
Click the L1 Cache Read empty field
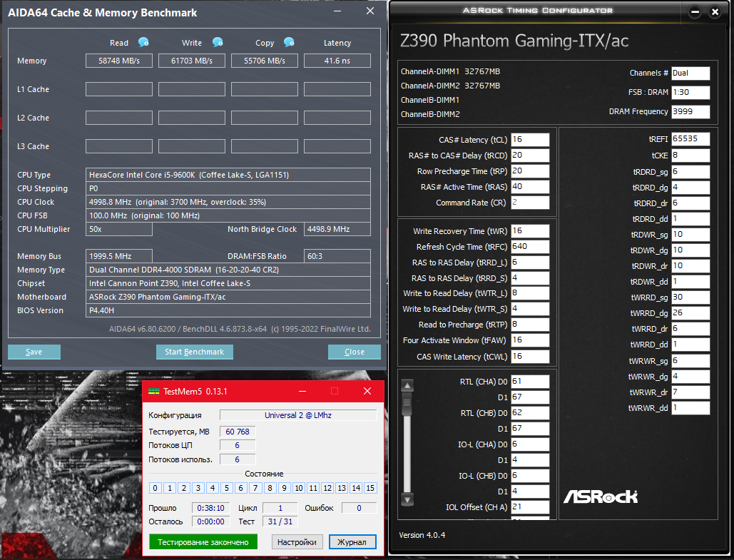click(x=119, y=89)
